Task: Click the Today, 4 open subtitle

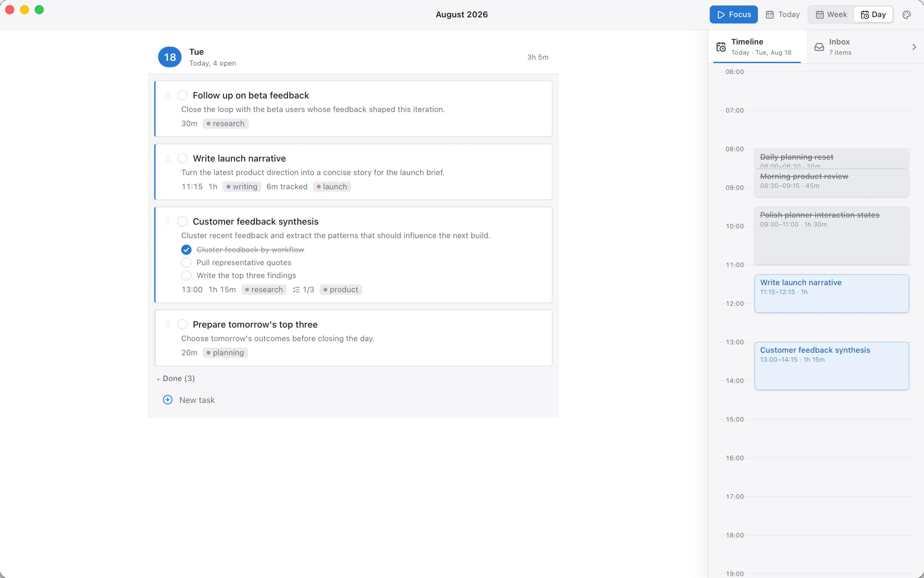Action: (x=213, y=63)
